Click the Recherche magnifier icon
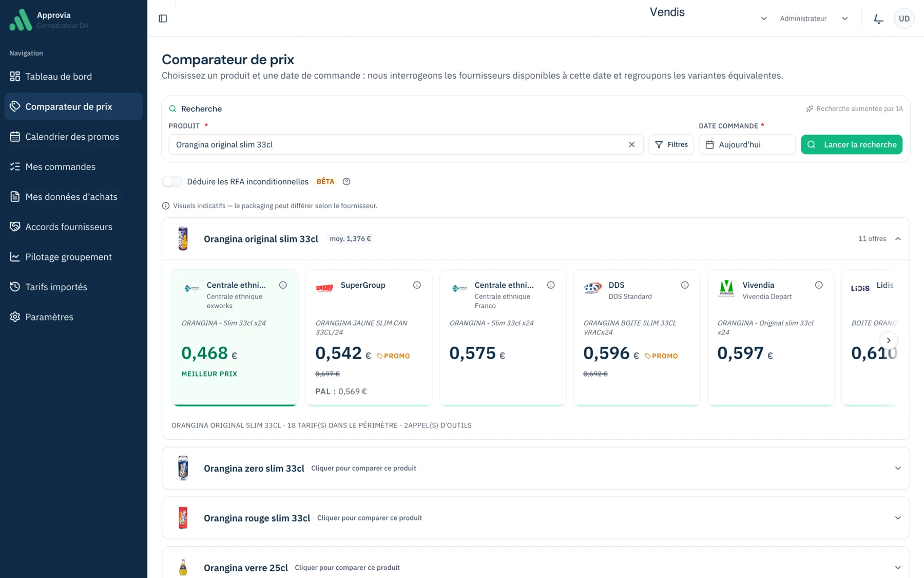The height and width of the screenshot is (578, 924). [172, 109]
